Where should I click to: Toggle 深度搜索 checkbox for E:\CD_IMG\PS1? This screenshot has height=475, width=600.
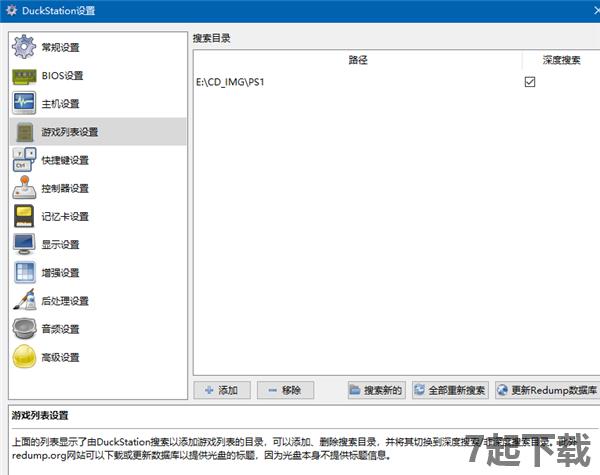(x=530, y=82)
